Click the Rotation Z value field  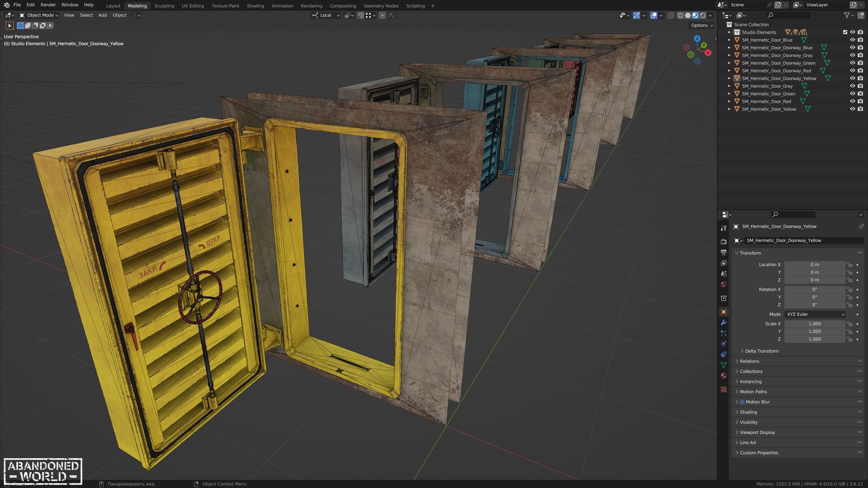point(815,305)
